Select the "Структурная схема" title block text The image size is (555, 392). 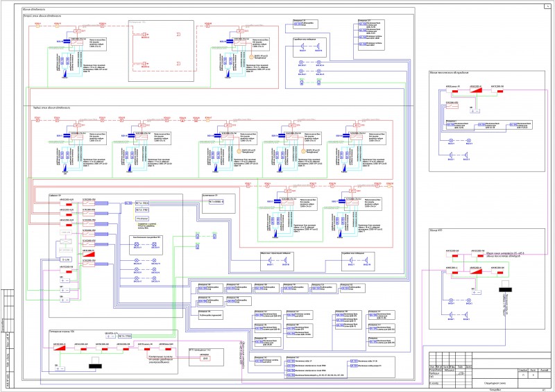coord(495,383)
